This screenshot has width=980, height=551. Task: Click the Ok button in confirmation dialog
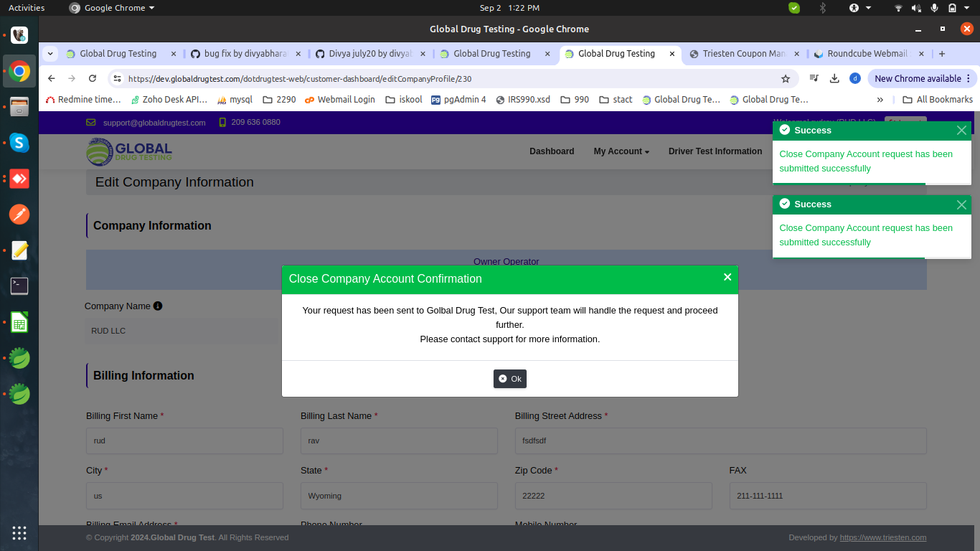point(510,379)
